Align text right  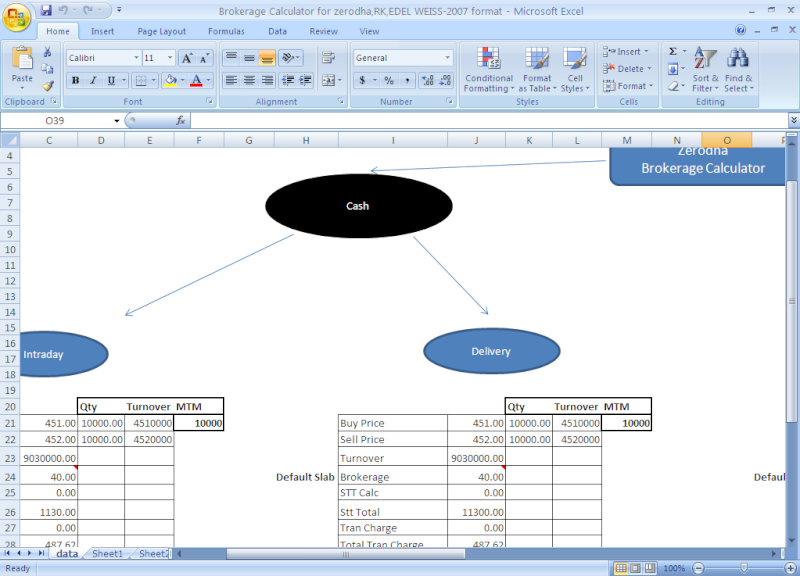point(267,80)
